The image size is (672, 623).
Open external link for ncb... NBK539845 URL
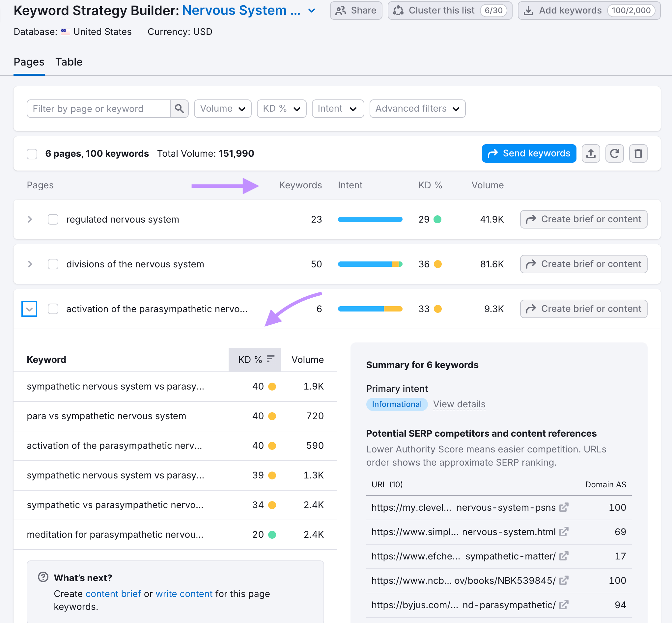point(563,580)
